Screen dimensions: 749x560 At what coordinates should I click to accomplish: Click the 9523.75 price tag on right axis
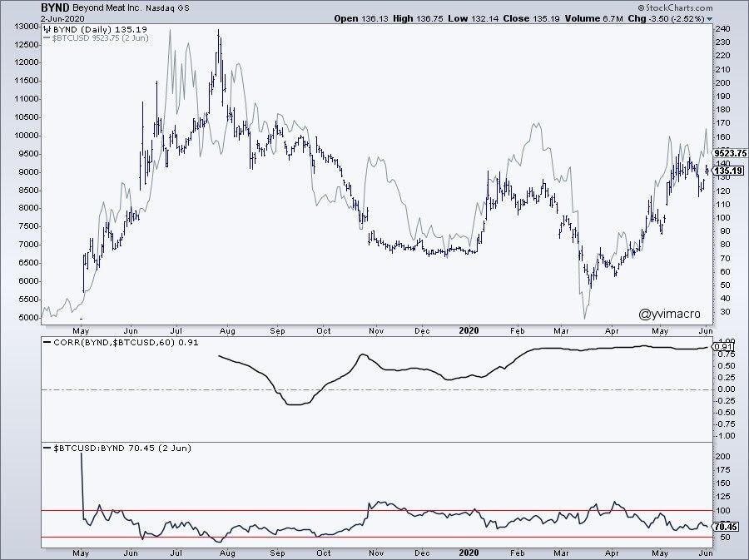pos(731,153)
